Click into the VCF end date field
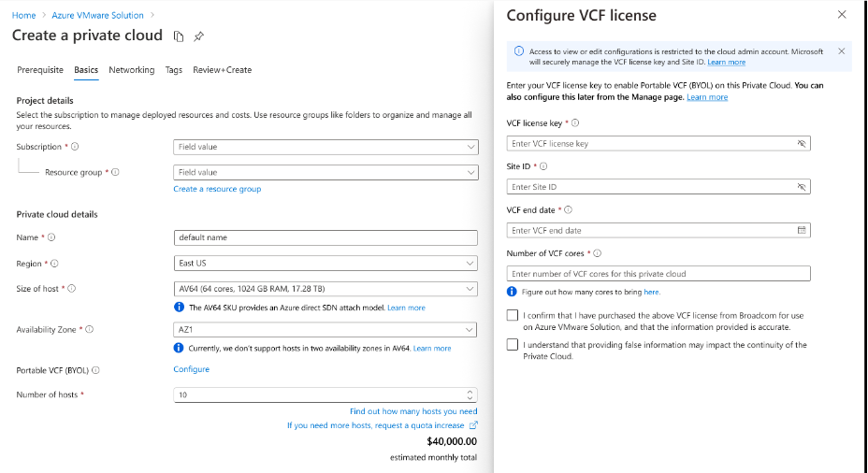868x473 pixels. [x=658, y=231]
